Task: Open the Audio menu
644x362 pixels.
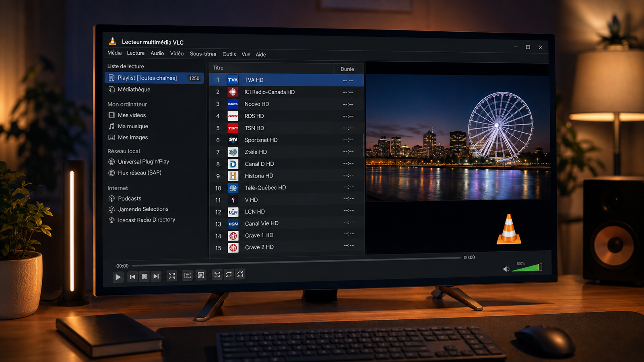Action: (157, 53)
